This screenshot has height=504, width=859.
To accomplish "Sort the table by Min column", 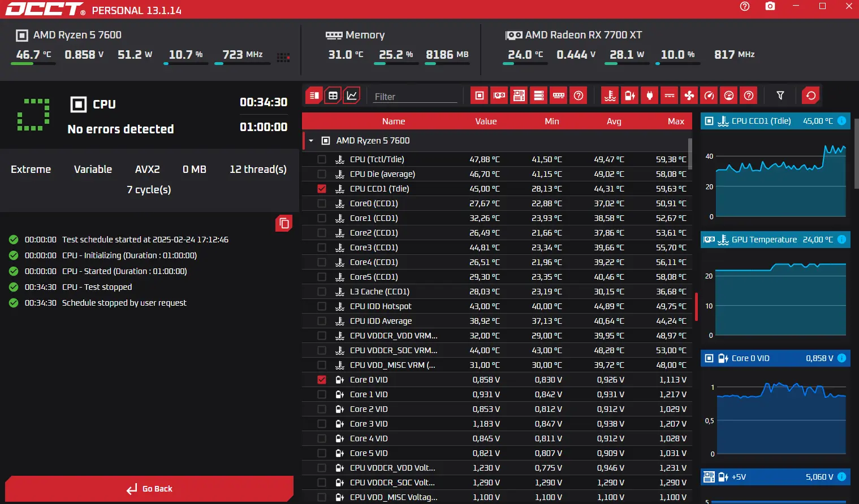I will point(552,121).
